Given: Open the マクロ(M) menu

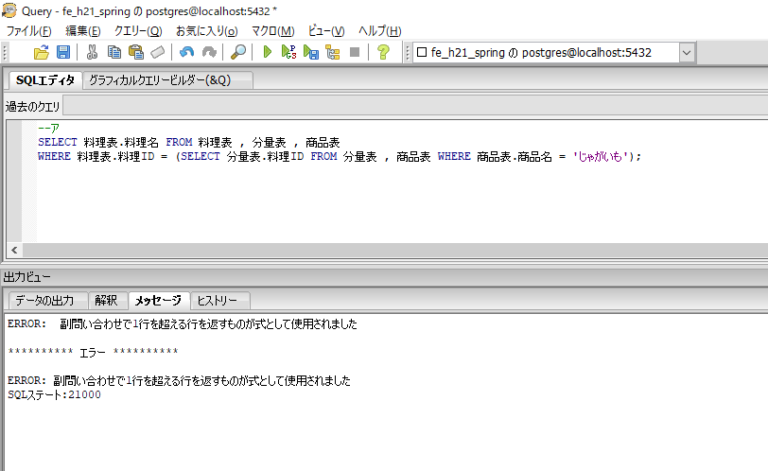Looking at the screenshot, I should click(x=272, y=31).
